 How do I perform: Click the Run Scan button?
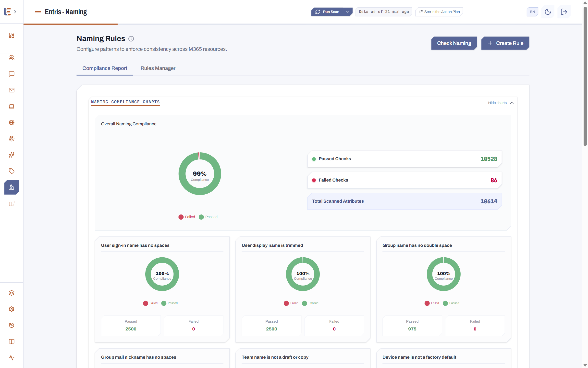tap(327, 12)
